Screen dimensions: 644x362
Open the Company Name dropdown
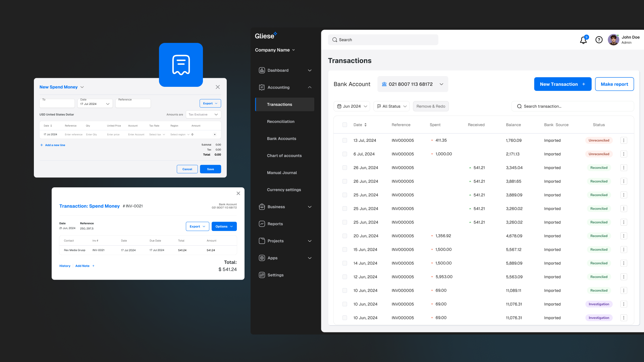[x=275, y=50]
